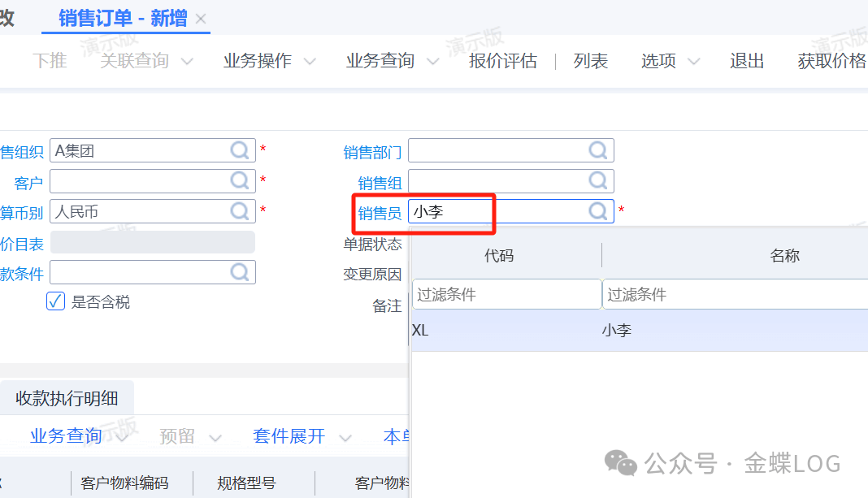Expand the 套件展开 dropdown
Image resolution: width=868 pixels, height=498 pixels.
(x=345, y=437)
